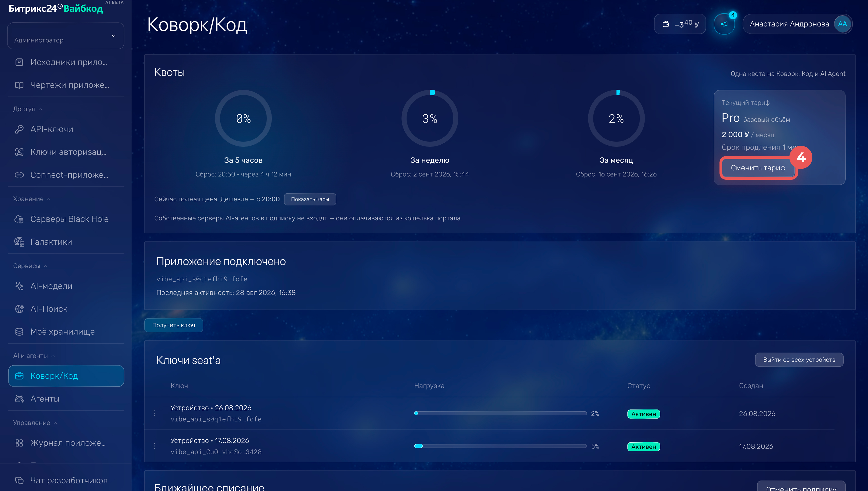Open the Администратор role dropdown

(x=66, y=36)
